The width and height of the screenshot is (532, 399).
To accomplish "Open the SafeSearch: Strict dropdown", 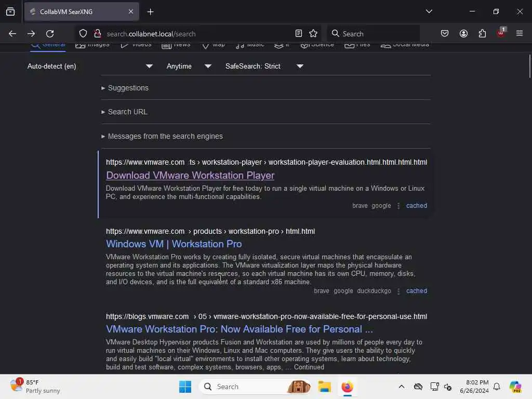I will (x=264, y=66).
